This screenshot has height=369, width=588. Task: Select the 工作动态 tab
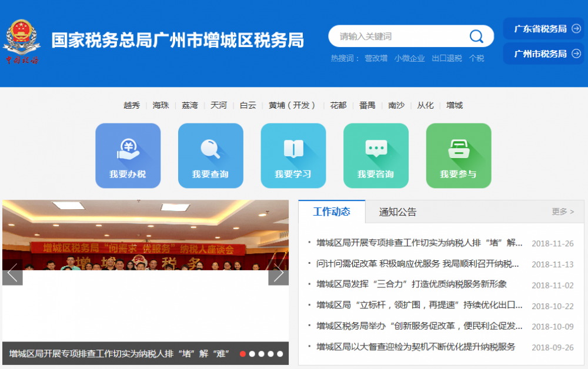(332, 212)
